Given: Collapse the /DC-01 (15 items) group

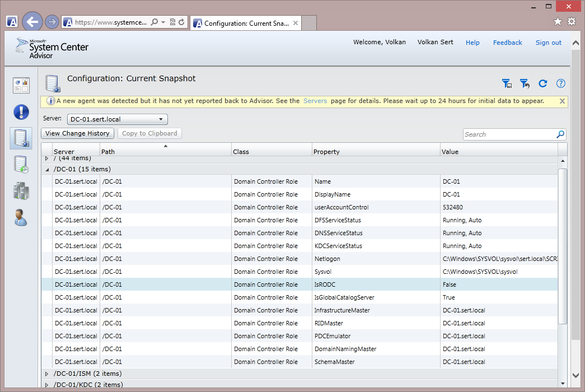Looking at the screenshot, I should coord(47,170).
